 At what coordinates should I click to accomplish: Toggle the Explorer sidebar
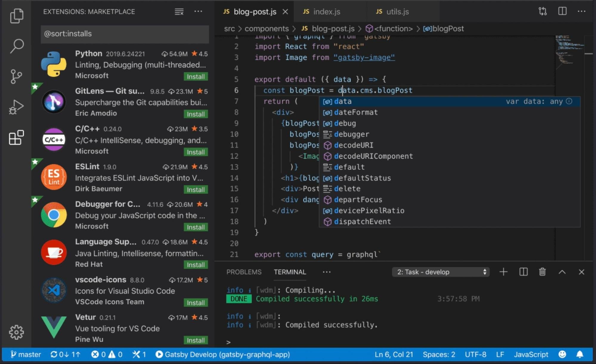(x=16, y=16)
